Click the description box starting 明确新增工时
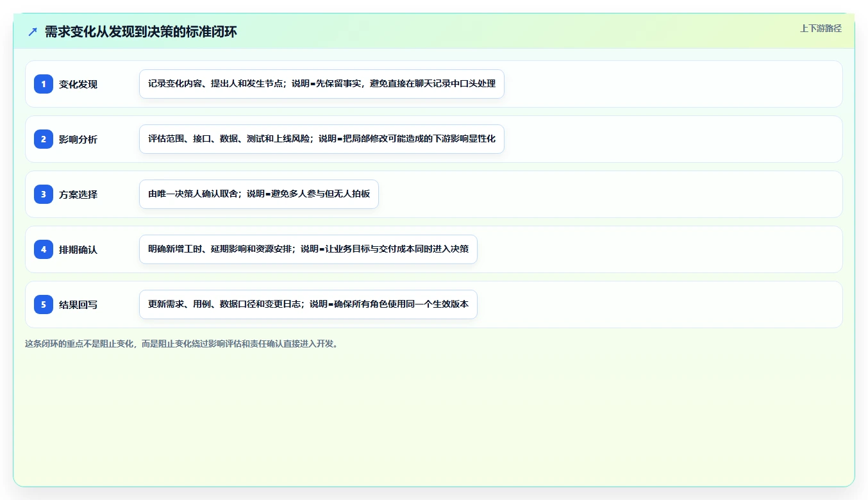The height and width of the screenshot is (500, 868). (308, 249)
